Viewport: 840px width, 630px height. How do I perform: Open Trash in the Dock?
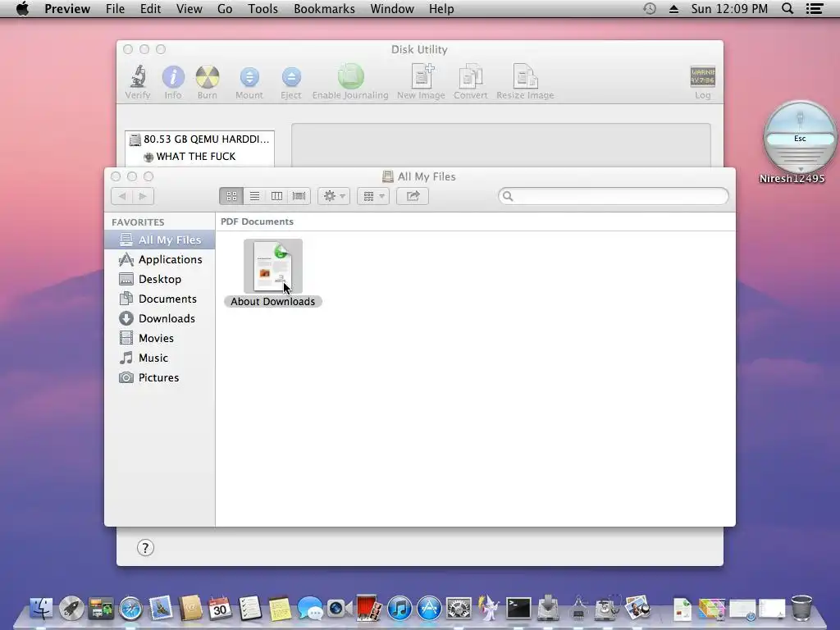pyautogui.click(x=801, y=608)
